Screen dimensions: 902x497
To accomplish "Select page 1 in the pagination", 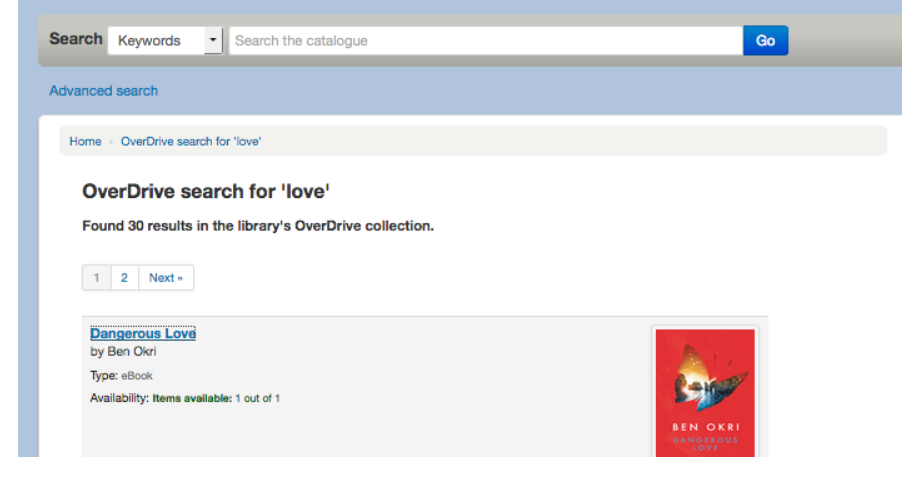I will tap(96, 278).
